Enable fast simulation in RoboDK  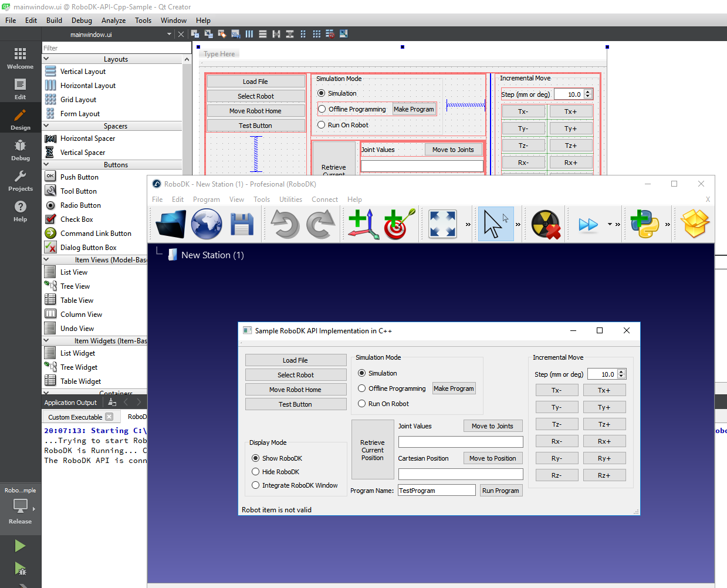coord(588,224)
